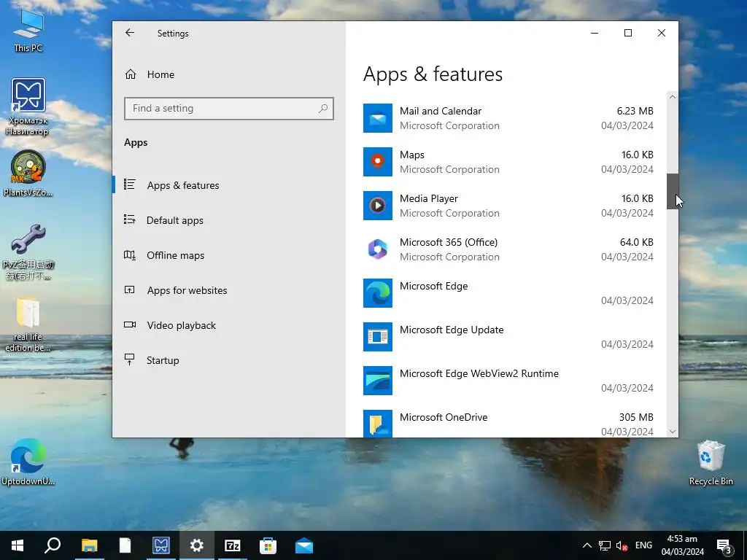Select the Microsoft OneDrive entry name
Image resolution: width=747 pixels, height=560 pixels.
[x=443, y=417]
